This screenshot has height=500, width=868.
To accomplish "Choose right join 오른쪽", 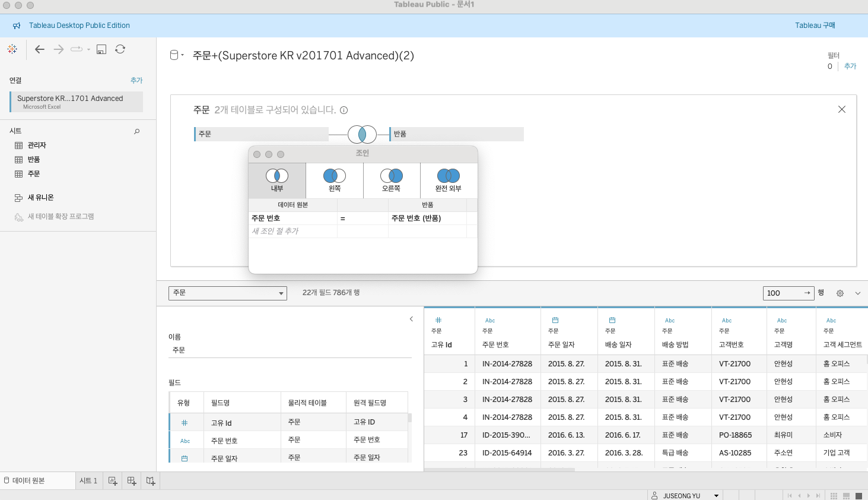I will click(x=392, y=181).
